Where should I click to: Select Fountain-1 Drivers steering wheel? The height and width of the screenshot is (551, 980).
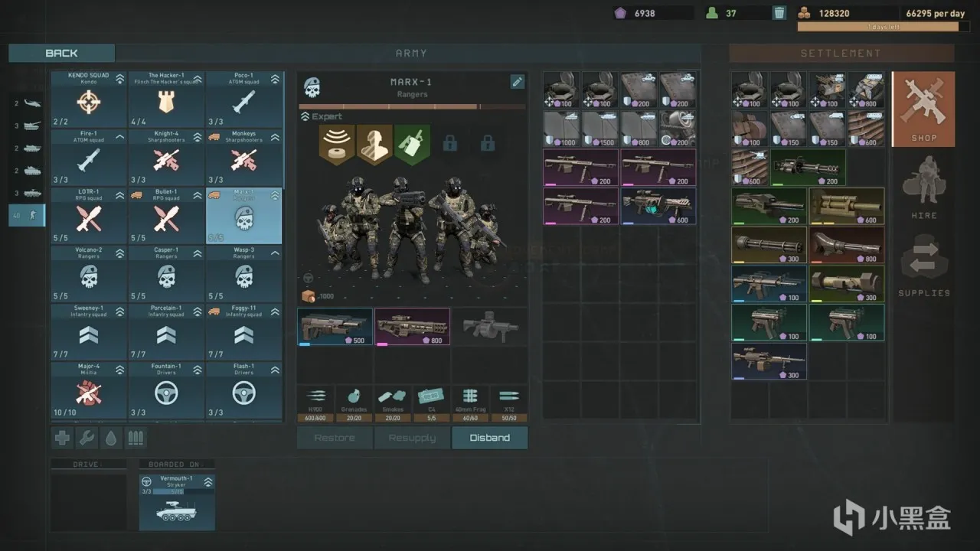click(x=166, y=393)
